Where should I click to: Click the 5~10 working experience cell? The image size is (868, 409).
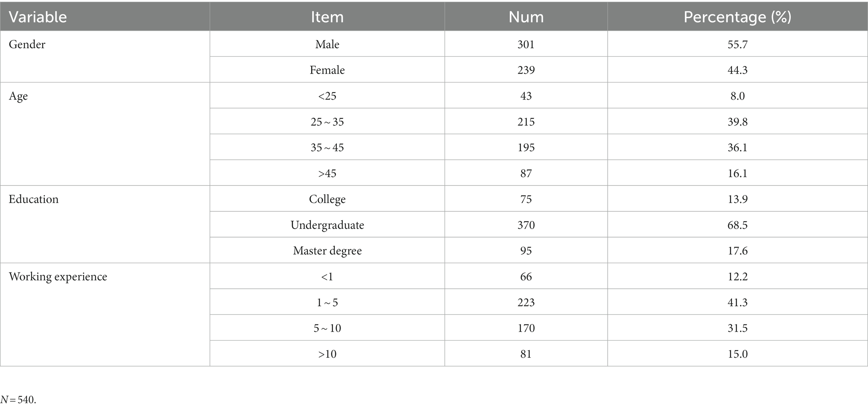coord(327,328)
